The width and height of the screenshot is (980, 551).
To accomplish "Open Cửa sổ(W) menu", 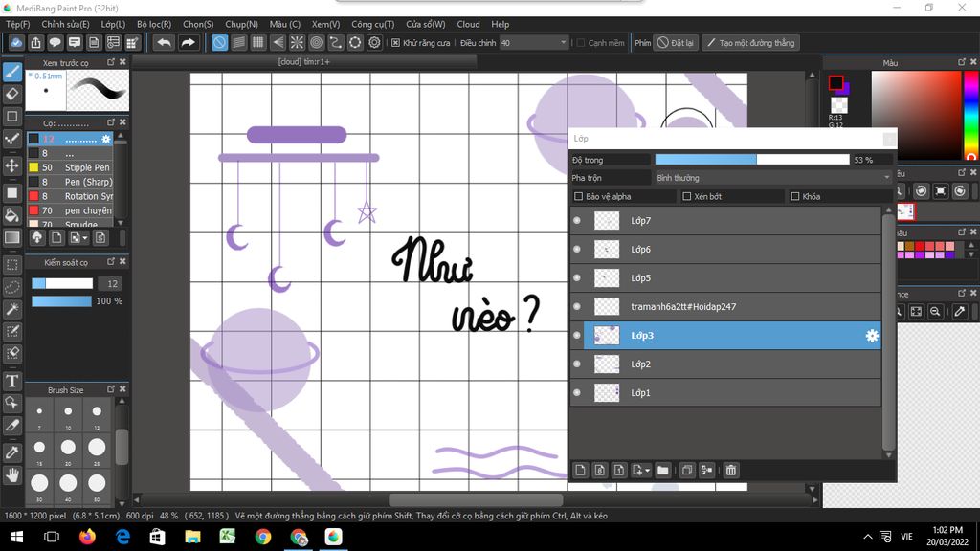I will [426, 24].
